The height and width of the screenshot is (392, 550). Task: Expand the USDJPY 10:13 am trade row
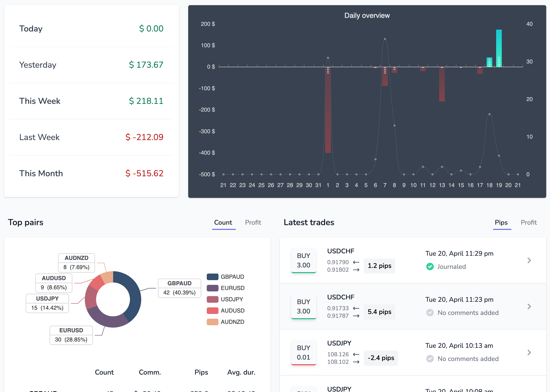[x=529, y=353]
